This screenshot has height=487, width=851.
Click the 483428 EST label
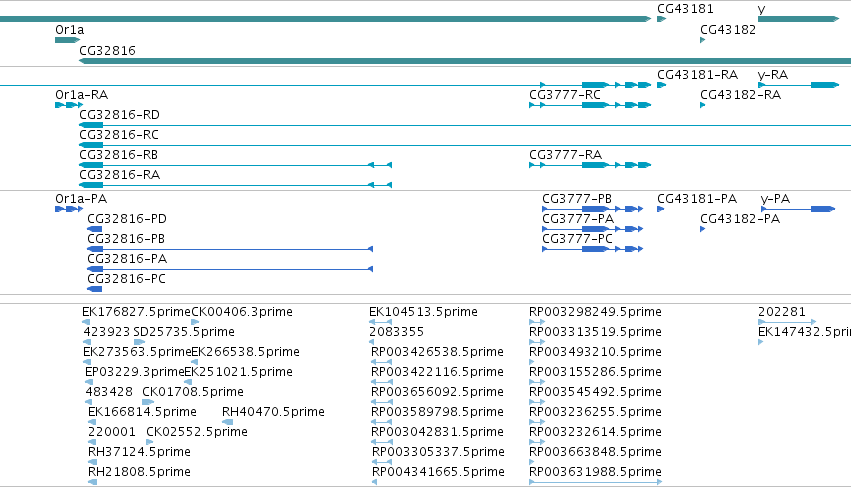(109, 392)
